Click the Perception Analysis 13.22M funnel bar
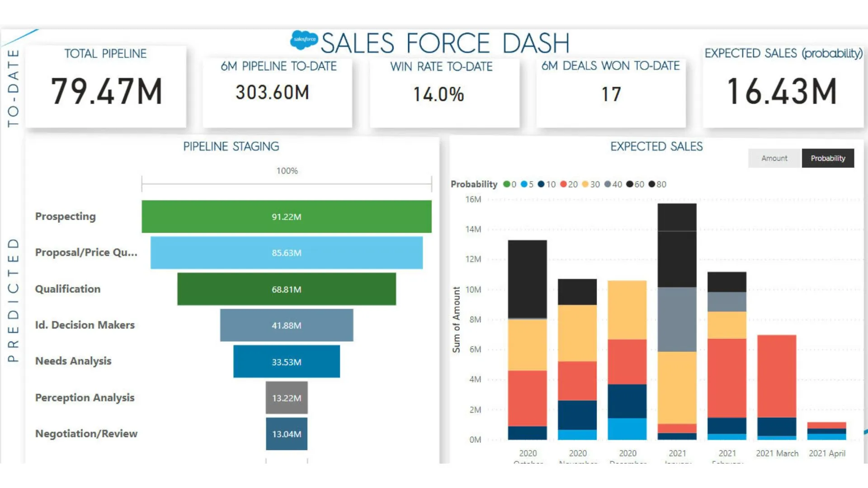Viewport: 868px width, 488px height. [x=287, y=398]
